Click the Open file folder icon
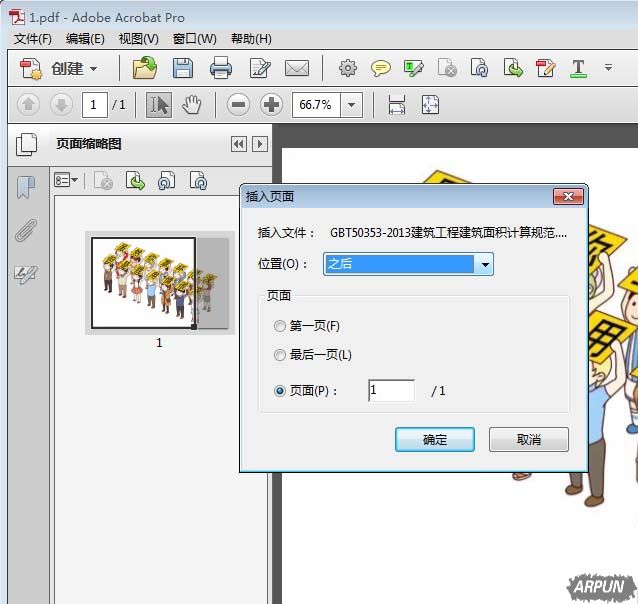Viewport: 638px width, 604px height. 145,68
